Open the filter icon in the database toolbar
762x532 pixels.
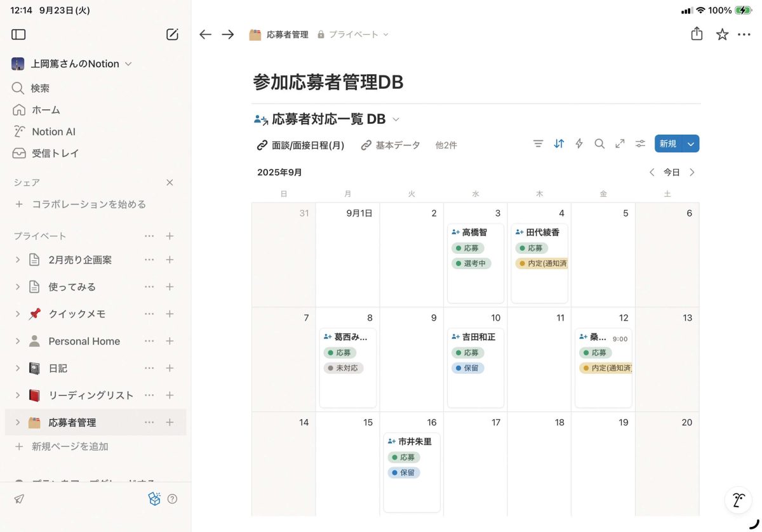(538, 144)
